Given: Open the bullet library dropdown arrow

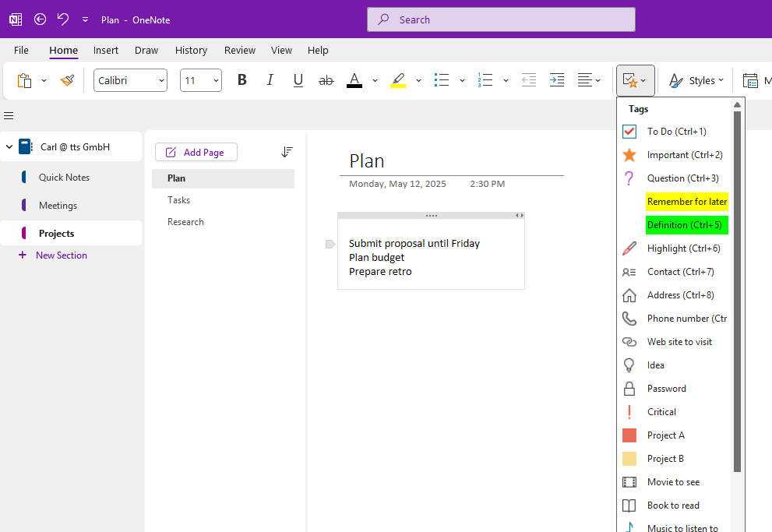Looking at the screenshot, I should [x=462, y=80].
